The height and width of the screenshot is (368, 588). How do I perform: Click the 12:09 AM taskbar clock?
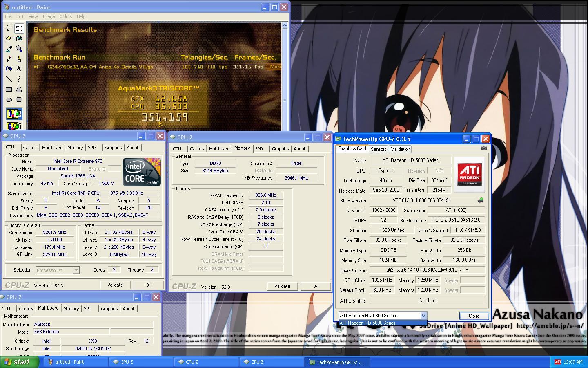coord(573,362)
